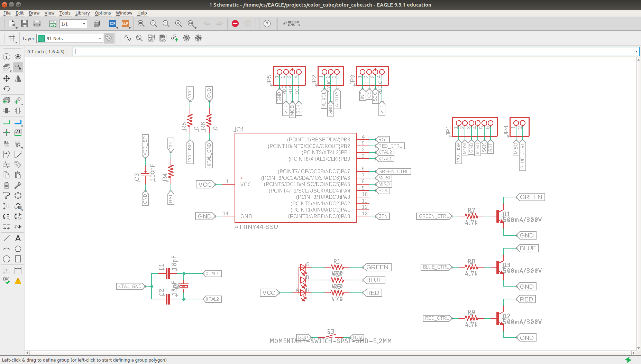Click the vertical scrollbar down arrow

[638, 348]
